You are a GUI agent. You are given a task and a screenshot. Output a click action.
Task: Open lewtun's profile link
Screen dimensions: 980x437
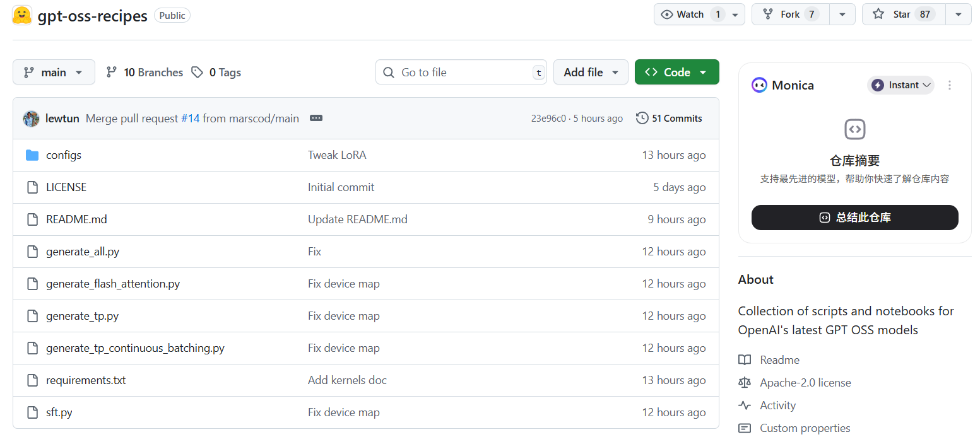62,119
